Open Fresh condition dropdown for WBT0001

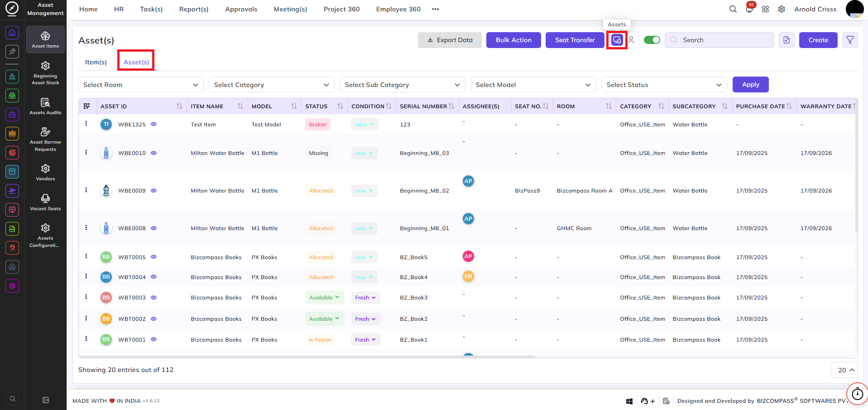tap(365, 340)
